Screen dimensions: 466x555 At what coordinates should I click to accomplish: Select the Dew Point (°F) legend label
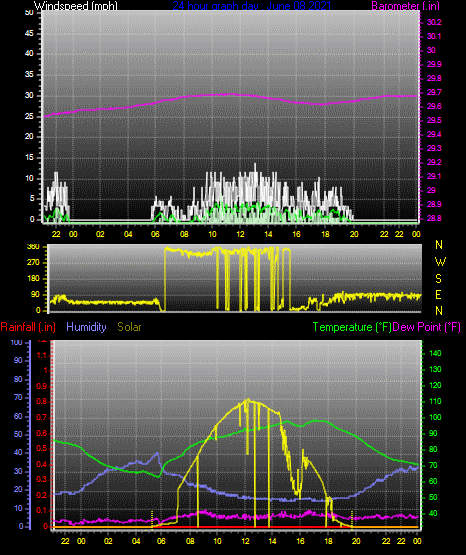point(426,327)
